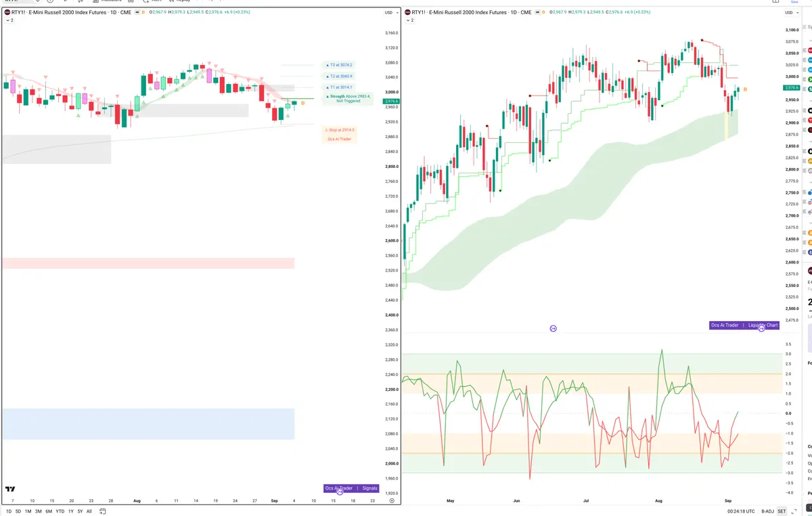The image size is (812, 516).
Task: Click +6.9 (+0.23%) change in right chart header
Action: 636,12
